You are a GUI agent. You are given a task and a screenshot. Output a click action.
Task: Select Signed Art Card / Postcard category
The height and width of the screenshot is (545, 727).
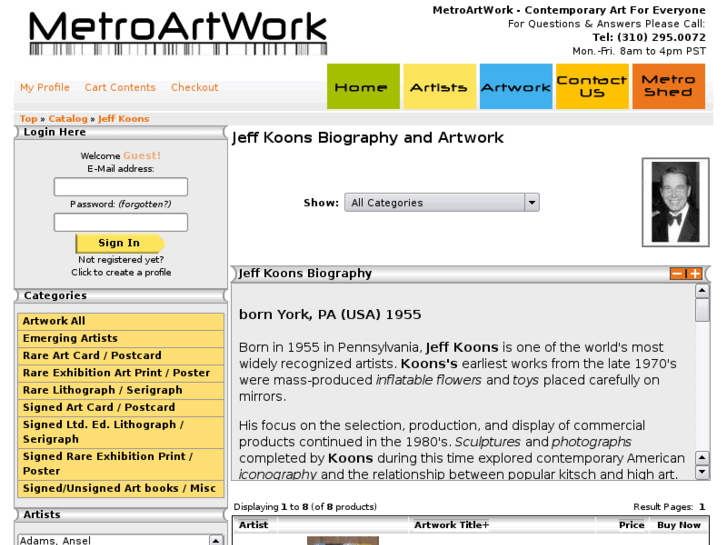coord(121,407)
